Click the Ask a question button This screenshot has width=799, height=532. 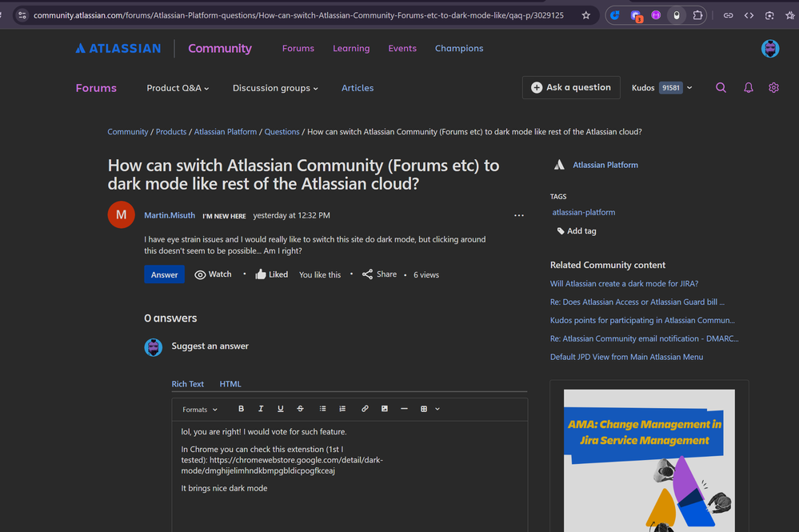pos(571,88)
